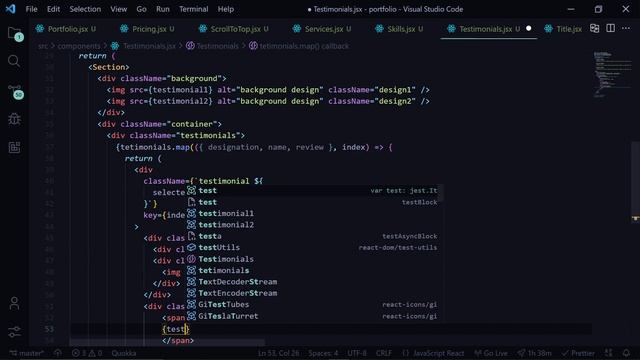Open the View menu

click(118, 9)
